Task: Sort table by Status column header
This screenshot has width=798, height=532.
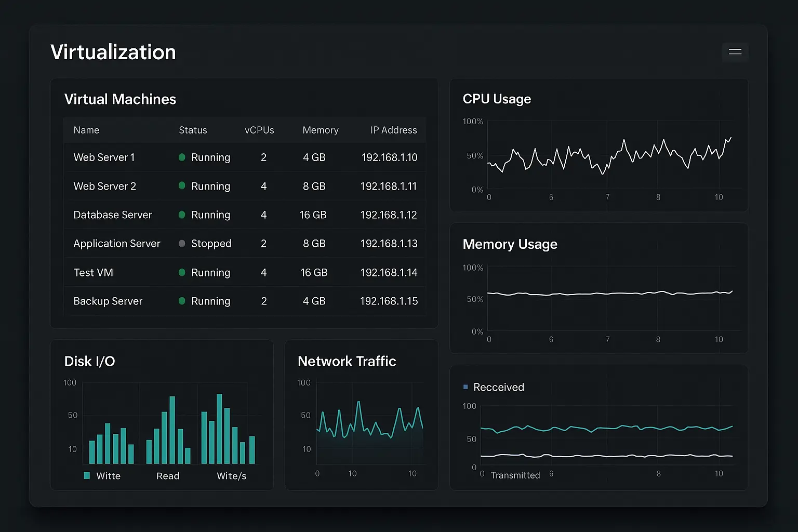Action: [193, 130]
